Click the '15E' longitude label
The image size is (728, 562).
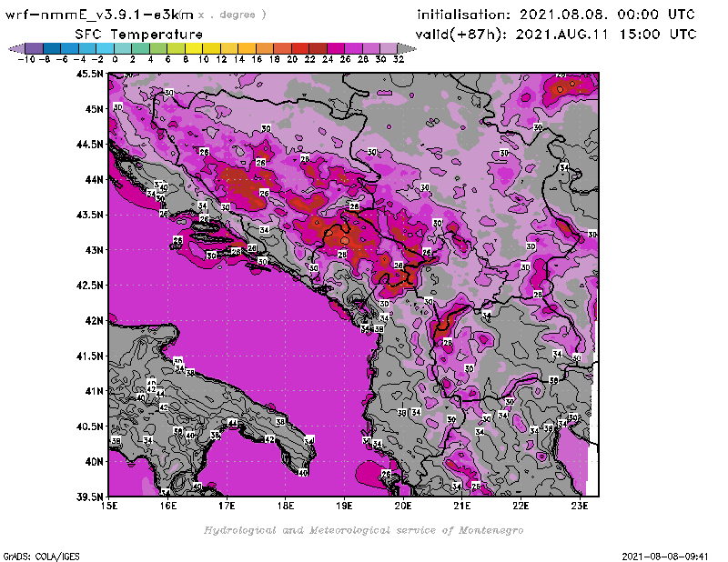(x=109, y=506)
